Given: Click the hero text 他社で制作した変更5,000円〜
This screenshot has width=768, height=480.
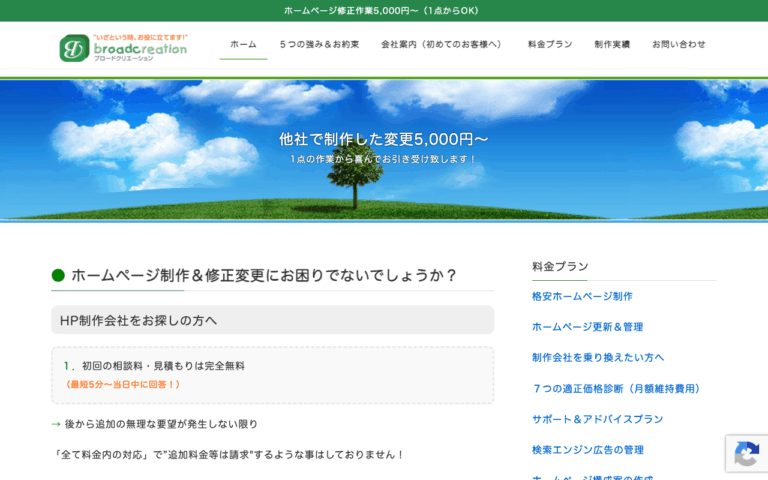Looking at the screenshot, I should (x=384, y=139).
